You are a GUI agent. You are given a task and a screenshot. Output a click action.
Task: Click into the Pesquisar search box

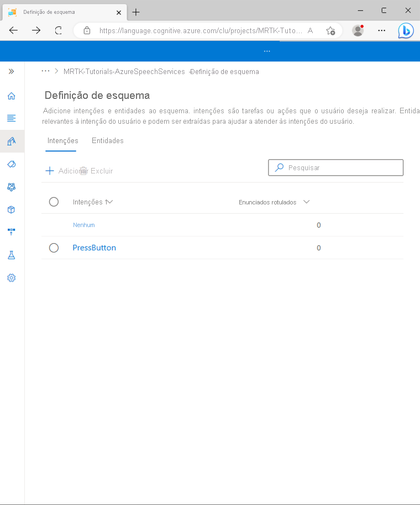coord(335,167)
